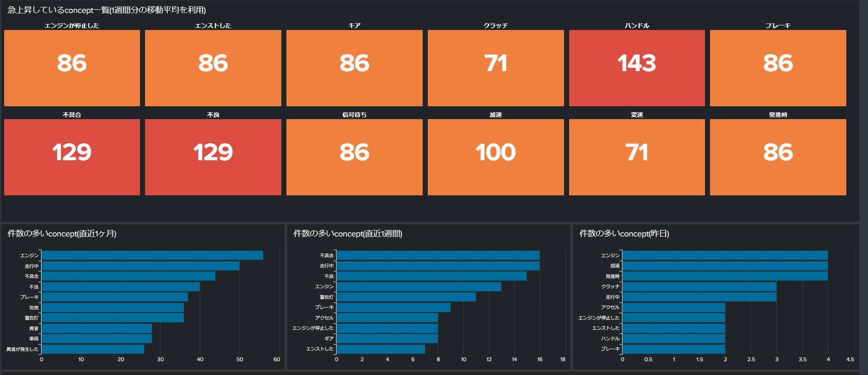Select the 異音 bar in the 直近1ヶ月 chart
Image resolution: width=868 pixels, height=375 pixels.
(97, 328)
